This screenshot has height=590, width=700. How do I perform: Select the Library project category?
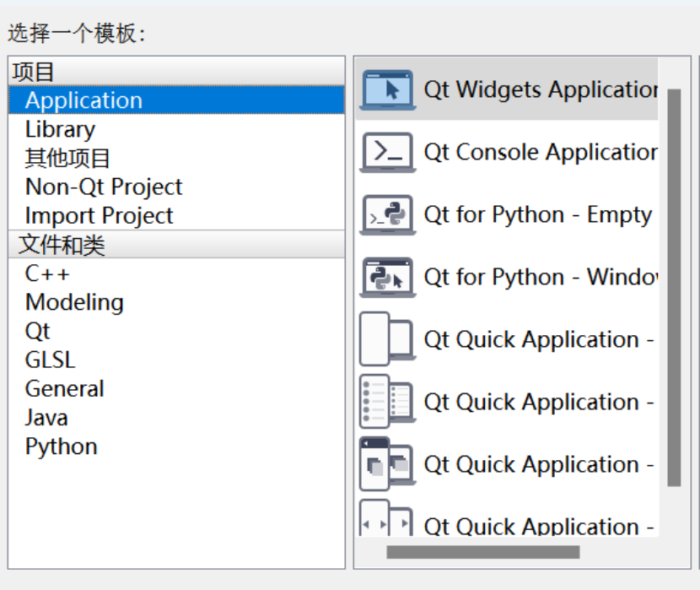176,129
